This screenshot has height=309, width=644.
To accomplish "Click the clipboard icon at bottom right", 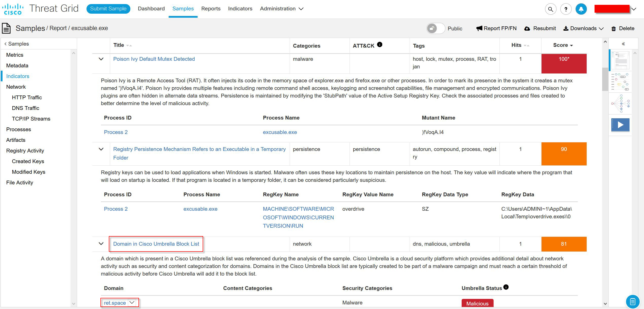I will pyautogui.click(x=632, y=301).
